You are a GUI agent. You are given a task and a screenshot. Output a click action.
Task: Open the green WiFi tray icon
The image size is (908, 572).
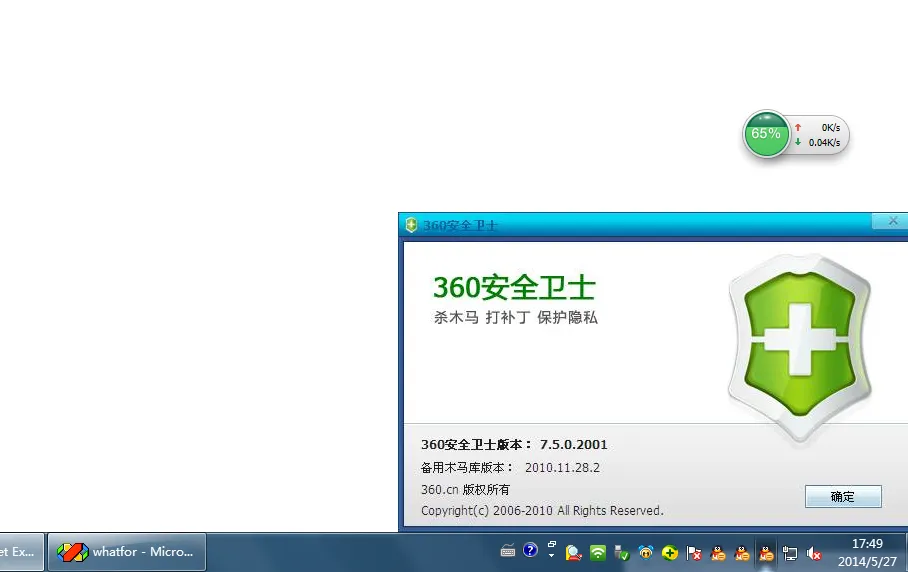point(598,553)
